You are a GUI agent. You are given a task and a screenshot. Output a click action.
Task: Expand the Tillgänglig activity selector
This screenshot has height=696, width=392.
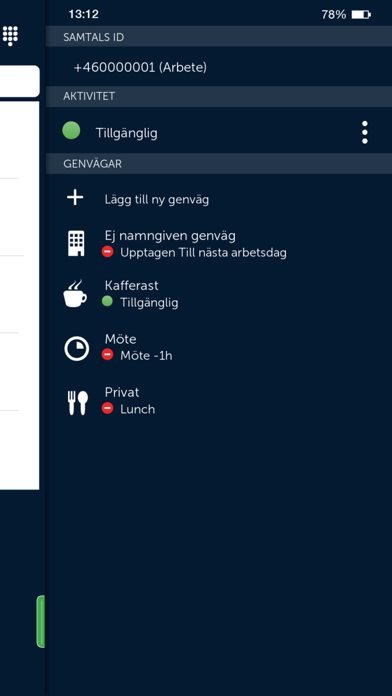(219, 132)
